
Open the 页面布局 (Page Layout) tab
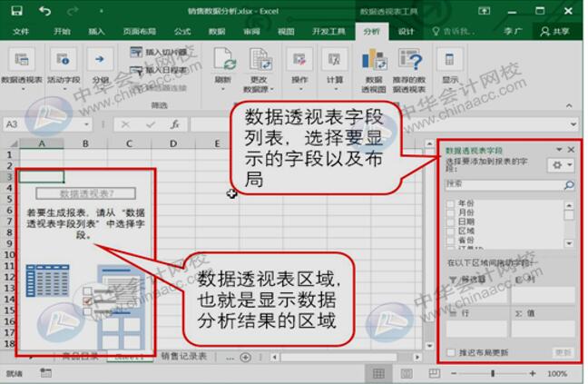pos(140,31)
